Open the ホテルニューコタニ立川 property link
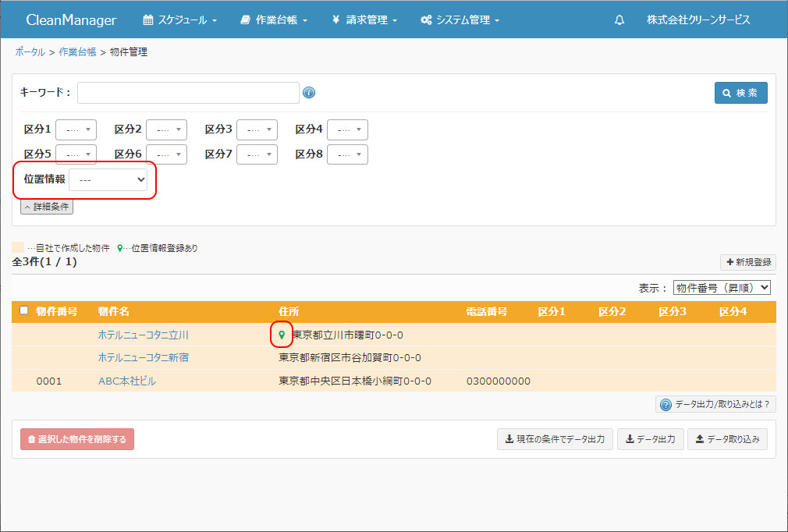Screen dimensions: 788x532 [x=144, y=335]
